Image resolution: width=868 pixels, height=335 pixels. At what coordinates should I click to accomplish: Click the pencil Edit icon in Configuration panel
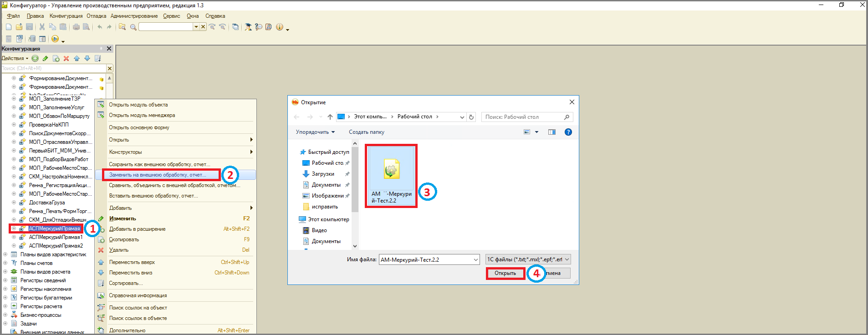(x=45, y=58)
